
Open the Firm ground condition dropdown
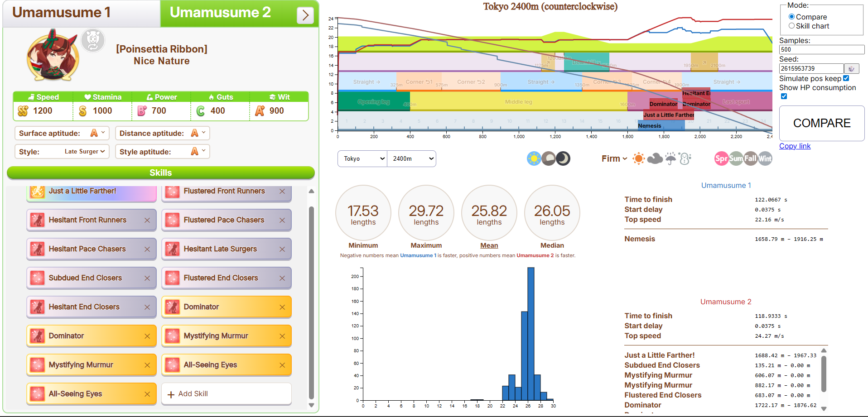click(x=614, y=158)
